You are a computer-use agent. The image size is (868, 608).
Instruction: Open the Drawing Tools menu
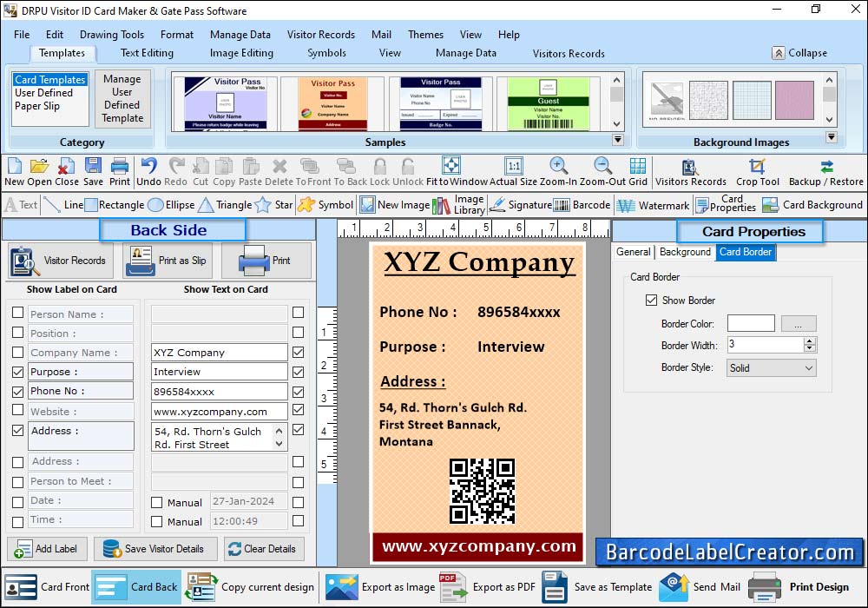112,35
